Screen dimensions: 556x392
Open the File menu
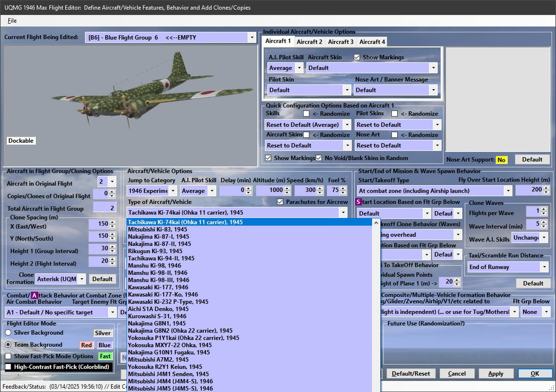12,21
